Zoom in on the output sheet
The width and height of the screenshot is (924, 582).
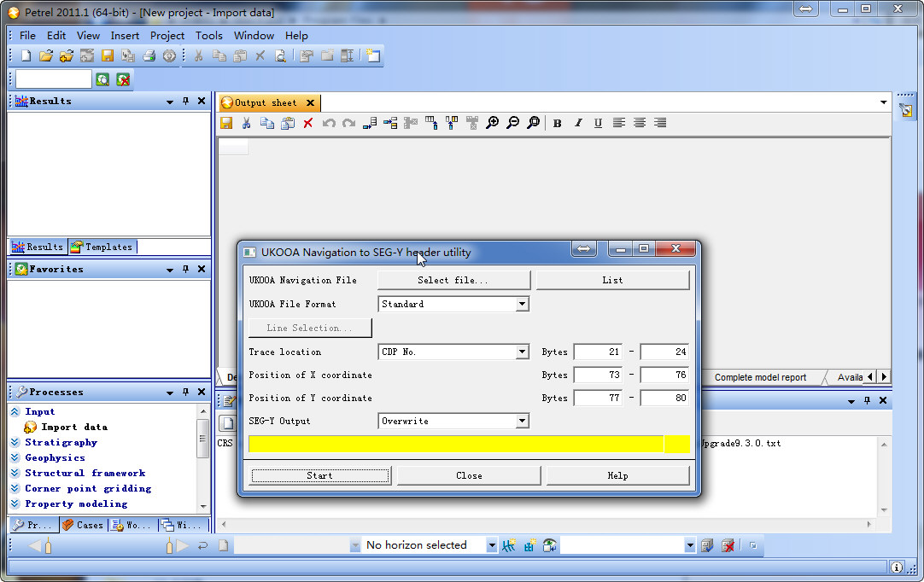[x=492, y=123]
